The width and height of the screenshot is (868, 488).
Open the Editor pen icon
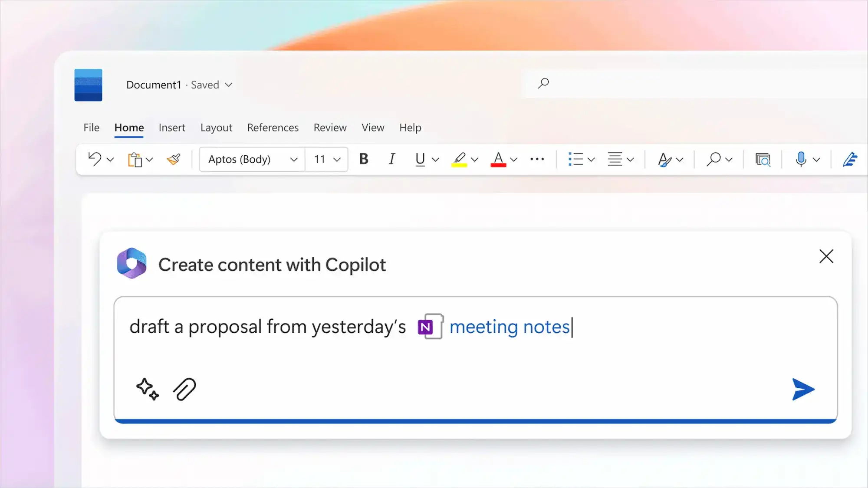pyautogui.click(x=850, y=159)
